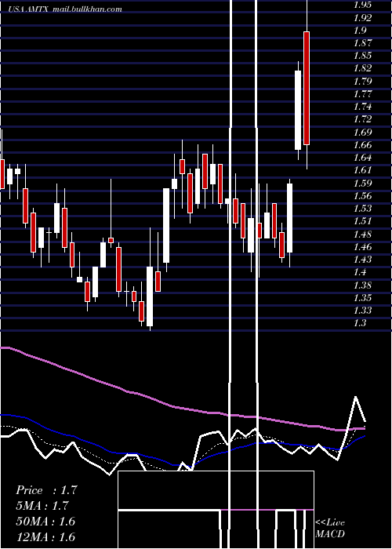Click the '5MA : 1.7' readout

click(42, 506)
